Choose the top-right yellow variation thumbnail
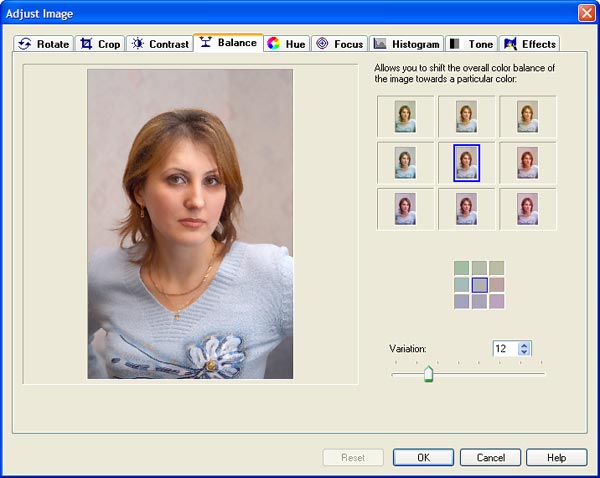The width and height of the screenshot is (600, 478). pos(528,117)
